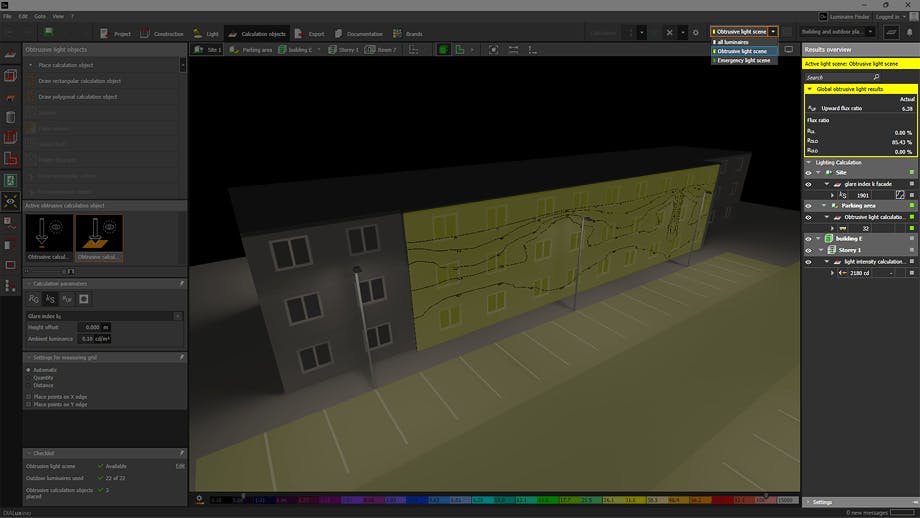The width and height of the screenshot is (920, 518).
Task: Toggle visibility eye of building E row
Action: [x=808, y=239]
